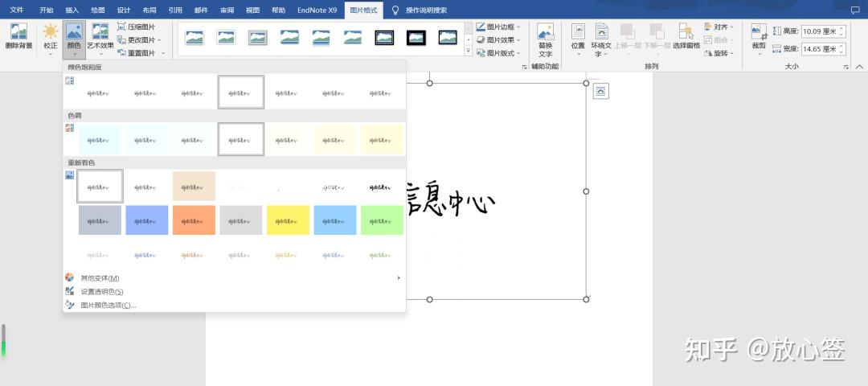This screenshot has width=868, height=386.
Task: Open Picture Border (图片边框) dropdown
Action: [498, 27]
